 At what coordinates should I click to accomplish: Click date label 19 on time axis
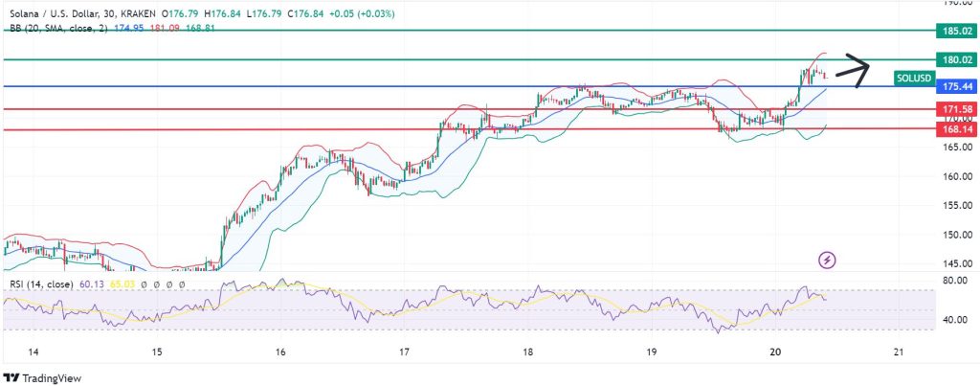pos(651,352)
